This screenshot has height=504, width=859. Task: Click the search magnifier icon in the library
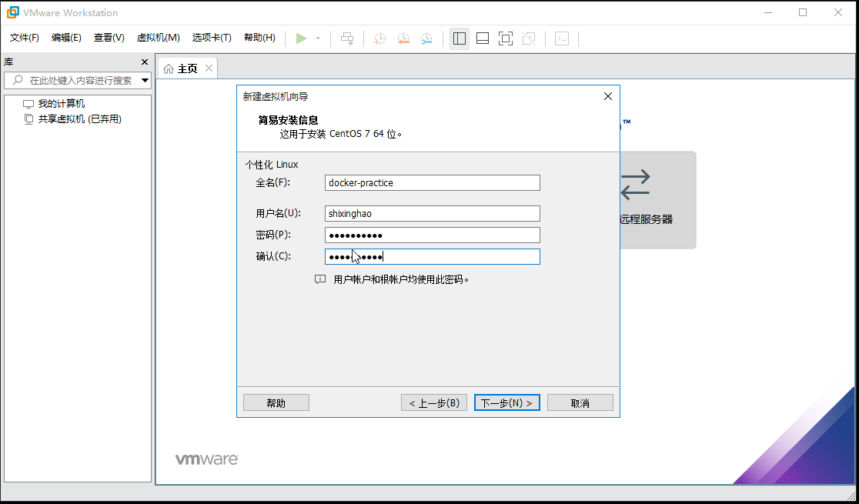[18, 81]
